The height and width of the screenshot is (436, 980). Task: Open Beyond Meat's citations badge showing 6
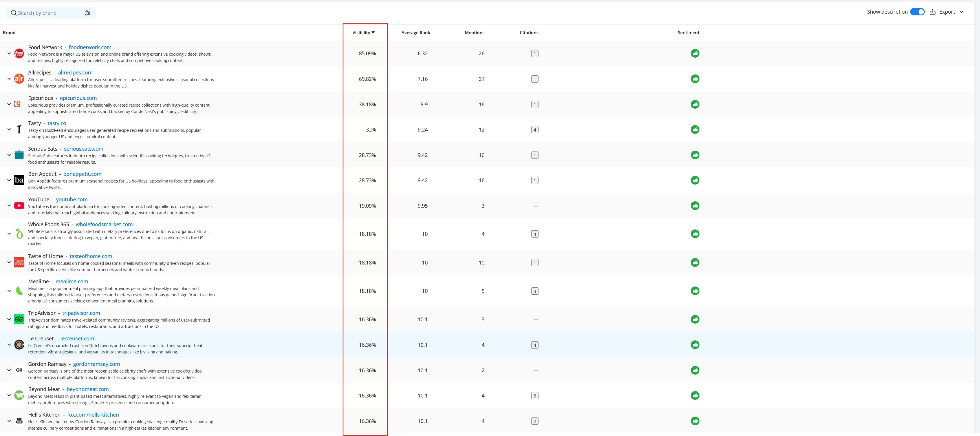pyautogui.click(x=534, y=396)
